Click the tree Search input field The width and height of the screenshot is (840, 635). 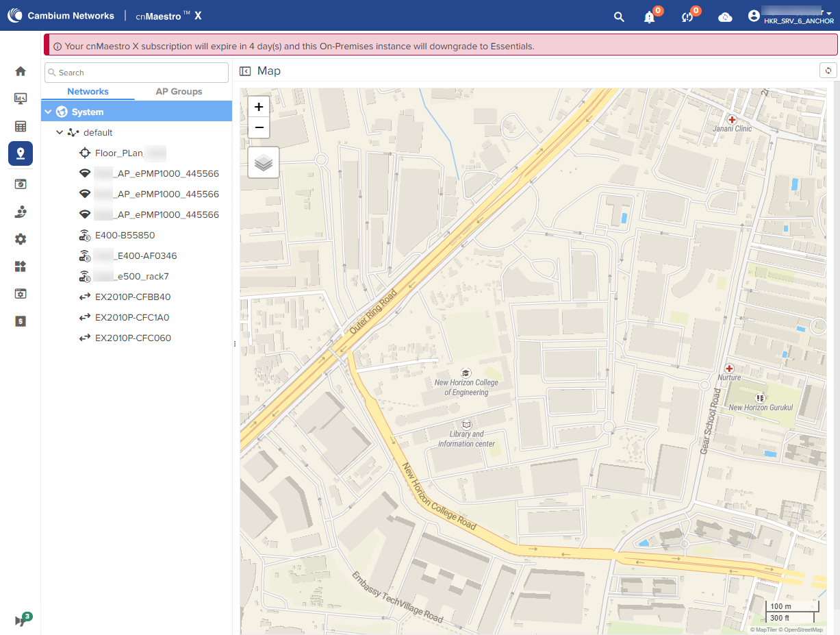(136, 73)
